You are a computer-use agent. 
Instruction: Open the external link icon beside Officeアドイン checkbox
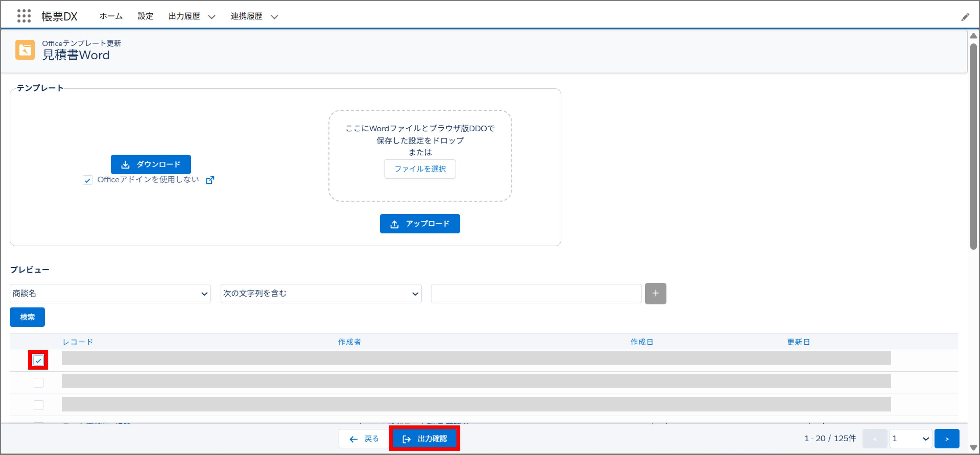pos(210,180)
